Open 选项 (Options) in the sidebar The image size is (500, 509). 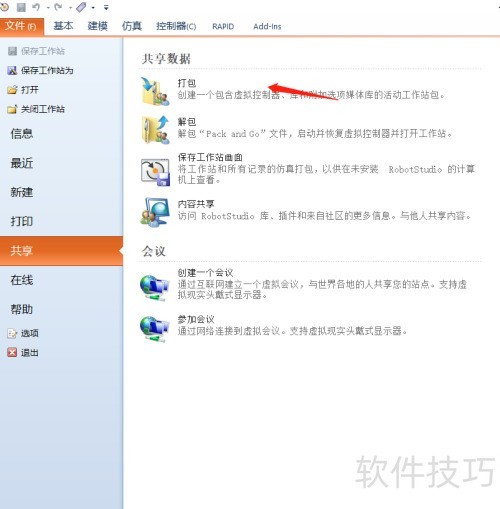coord(23,333)
